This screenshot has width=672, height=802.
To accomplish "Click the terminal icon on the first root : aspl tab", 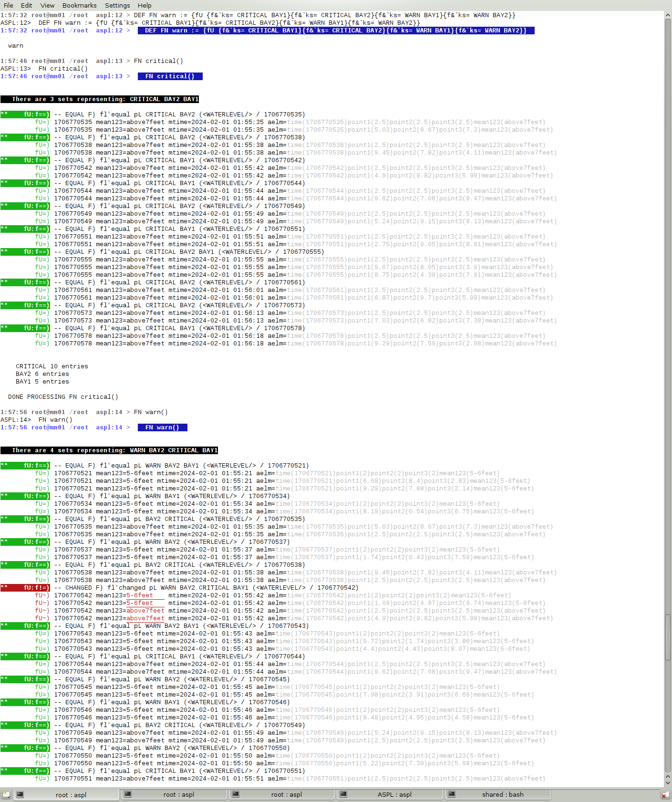I will pyautogui.click(x=20, y=794).
